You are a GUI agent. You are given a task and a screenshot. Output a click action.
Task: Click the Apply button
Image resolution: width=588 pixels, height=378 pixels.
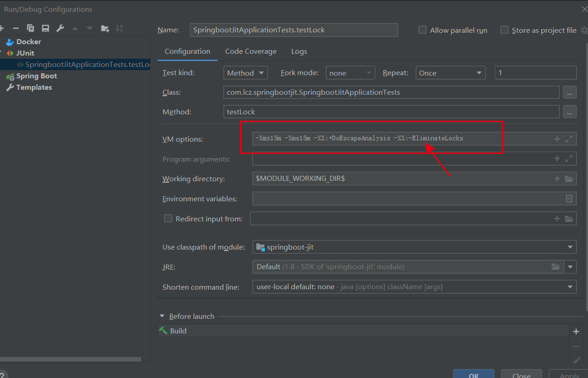pos(569,374)
